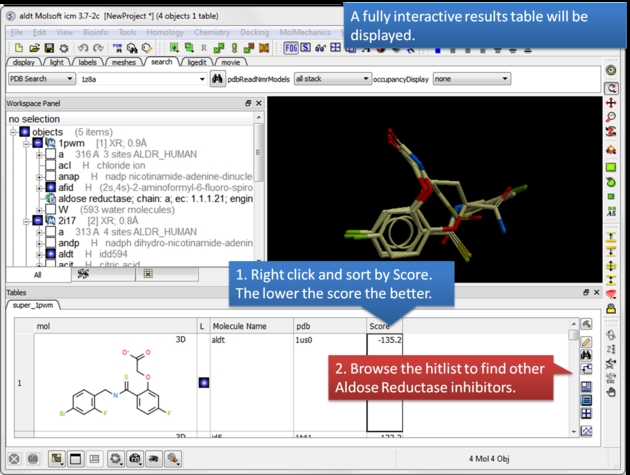This screenshot has height=475, width=630.
Task: Click the New file toolbar icon
Action: click(x=19, y=47)
